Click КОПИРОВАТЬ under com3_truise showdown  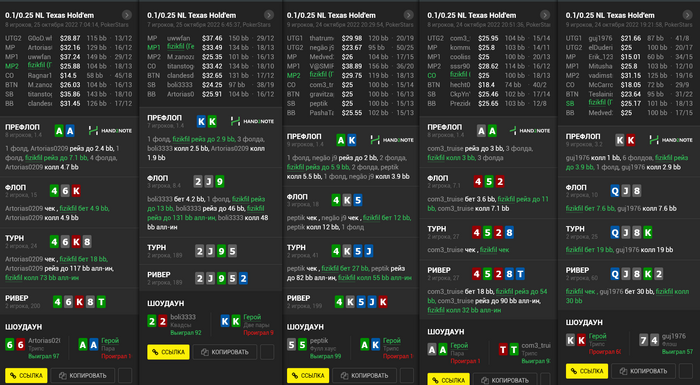pos(504,380)
